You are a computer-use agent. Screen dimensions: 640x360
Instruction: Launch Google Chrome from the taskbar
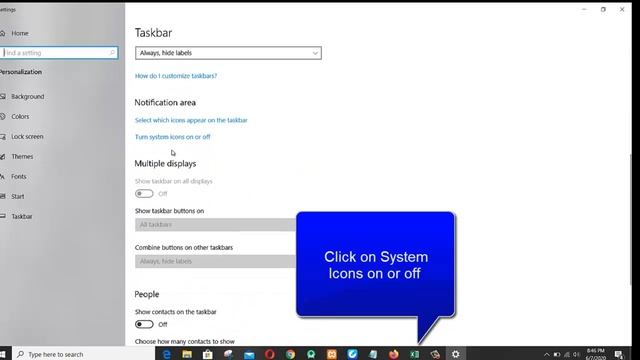291,354
